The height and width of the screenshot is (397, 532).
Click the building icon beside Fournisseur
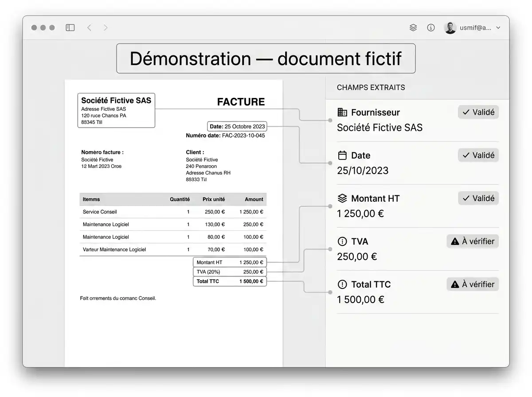342,112
